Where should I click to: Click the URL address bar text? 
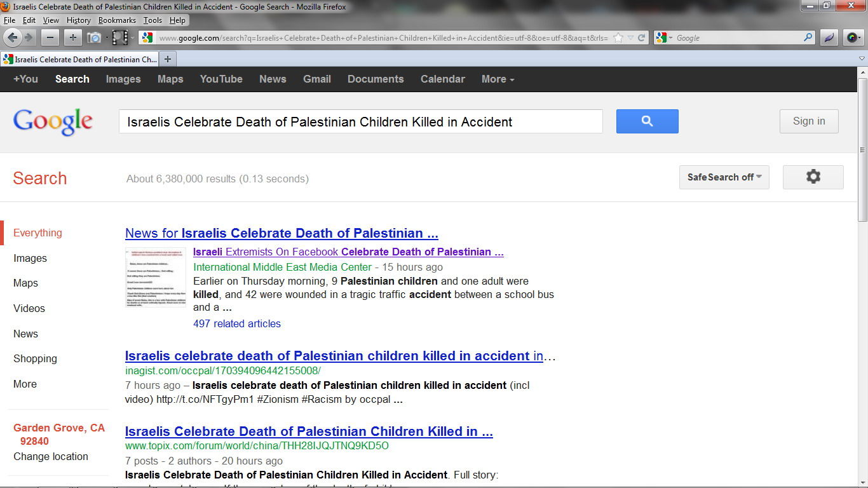coord(383,38)
